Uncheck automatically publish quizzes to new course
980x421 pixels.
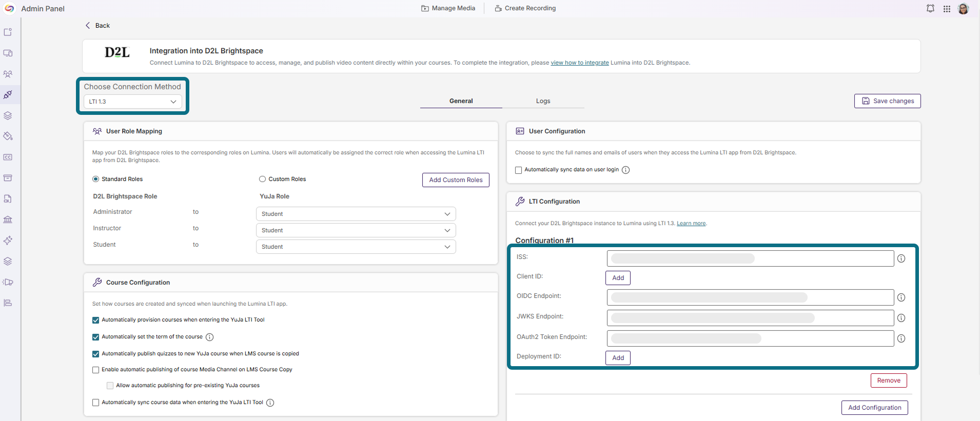pos(95,354)
